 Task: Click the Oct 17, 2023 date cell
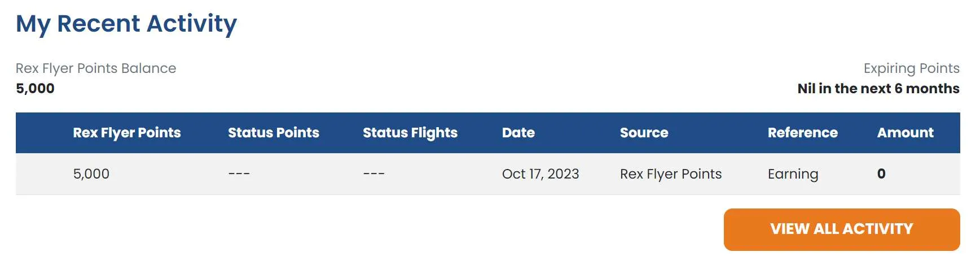(x=540, y=174)
